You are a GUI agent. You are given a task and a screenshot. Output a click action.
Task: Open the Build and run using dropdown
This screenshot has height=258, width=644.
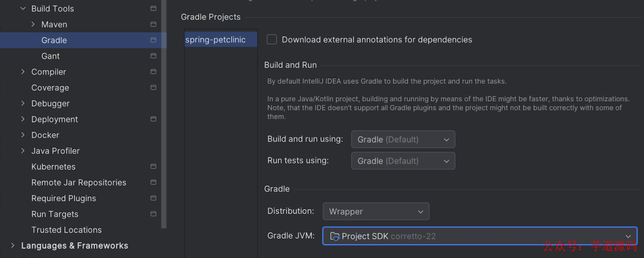click(403, 139)
